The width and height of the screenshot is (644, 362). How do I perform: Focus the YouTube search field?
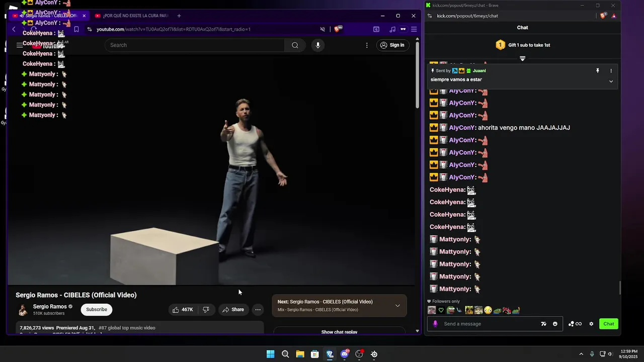[x=195, y=45]
